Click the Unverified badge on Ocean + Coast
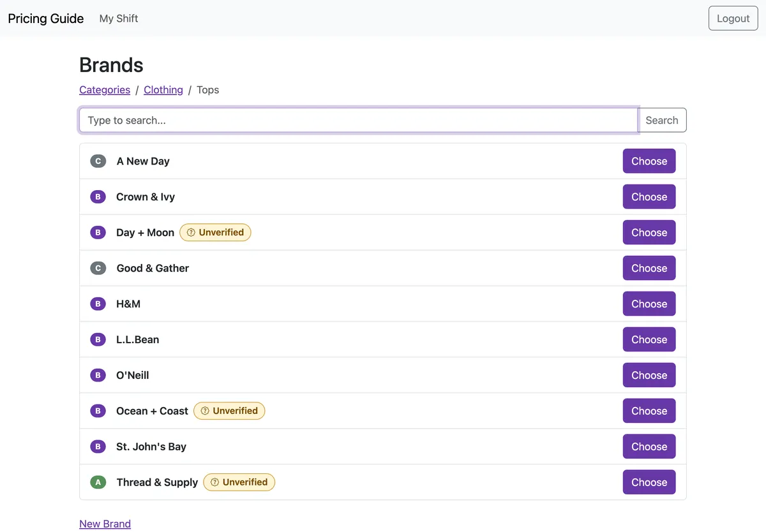Screen dimensions: 766x532 229,411
